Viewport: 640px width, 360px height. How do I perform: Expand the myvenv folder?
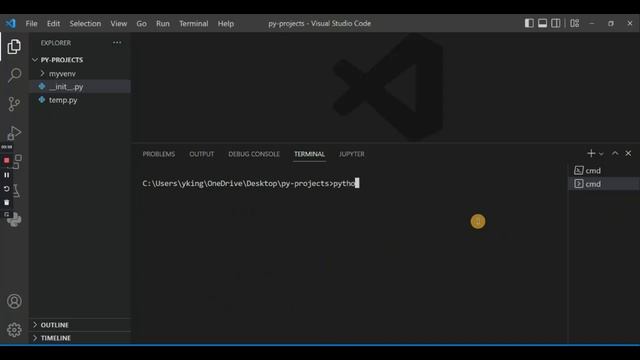(80, 73)
